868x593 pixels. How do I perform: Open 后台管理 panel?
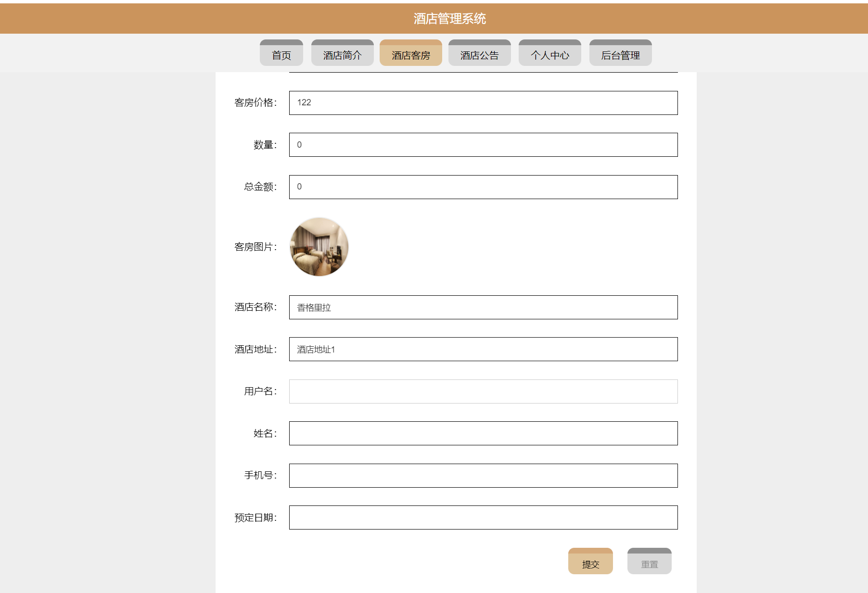pos(621,53)
